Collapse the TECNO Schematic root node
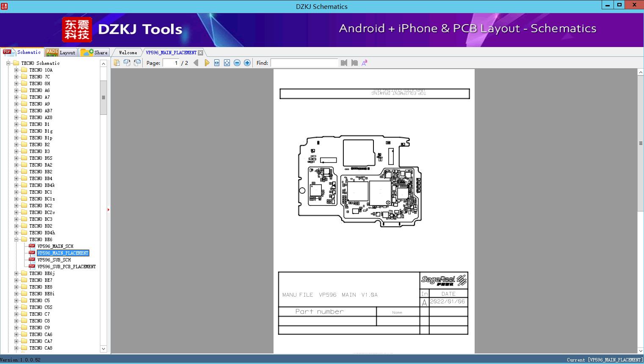 (x=8, y=63)
